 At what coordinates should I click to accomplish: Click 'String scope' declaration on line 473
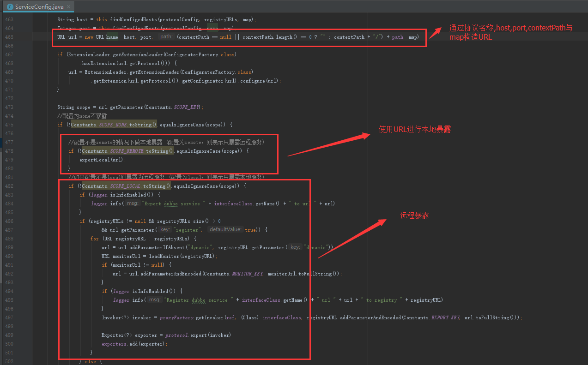click(x=73, y=107)
